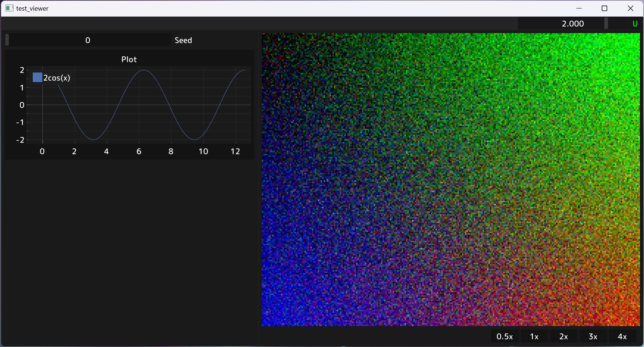Screen dimensions: 644x347
Task: Click the grip handle beside the 2.000 slider
Action: tap(606, 23)
